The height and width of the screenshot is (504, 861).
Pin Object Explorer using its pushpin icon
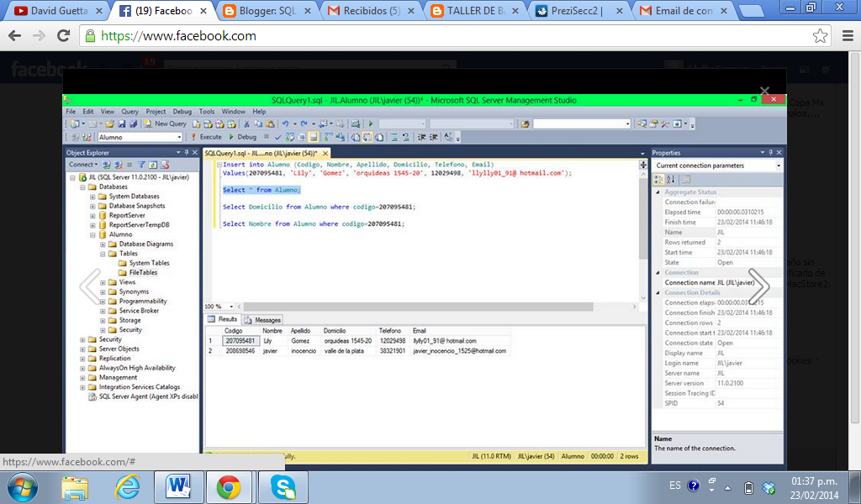point(187,152)
